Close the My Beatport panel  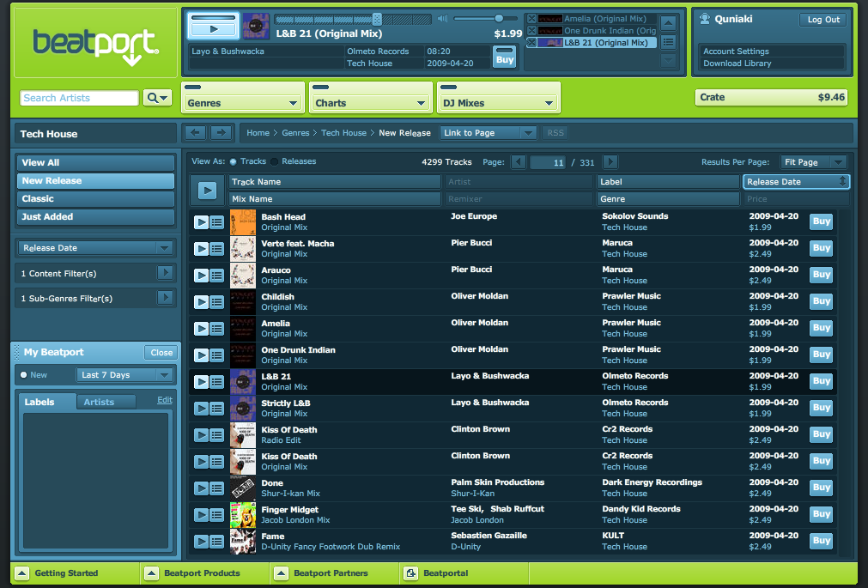click(x=161, y=352)
